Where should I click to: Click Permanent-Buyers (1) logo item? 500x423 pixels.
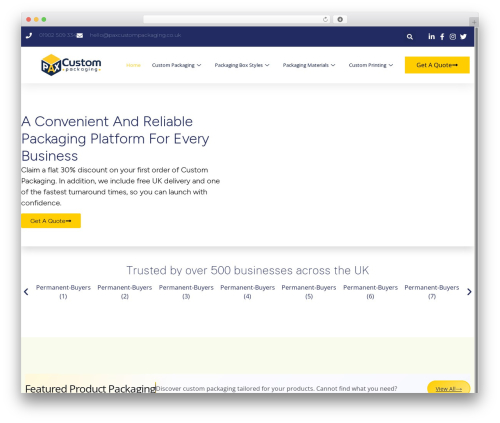coord(63,292)
